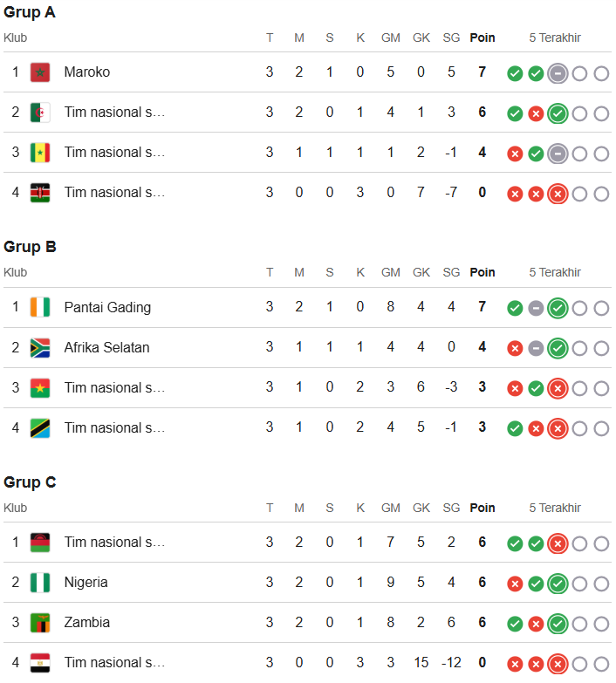Open the Maroko team link

tap(87, 72)
